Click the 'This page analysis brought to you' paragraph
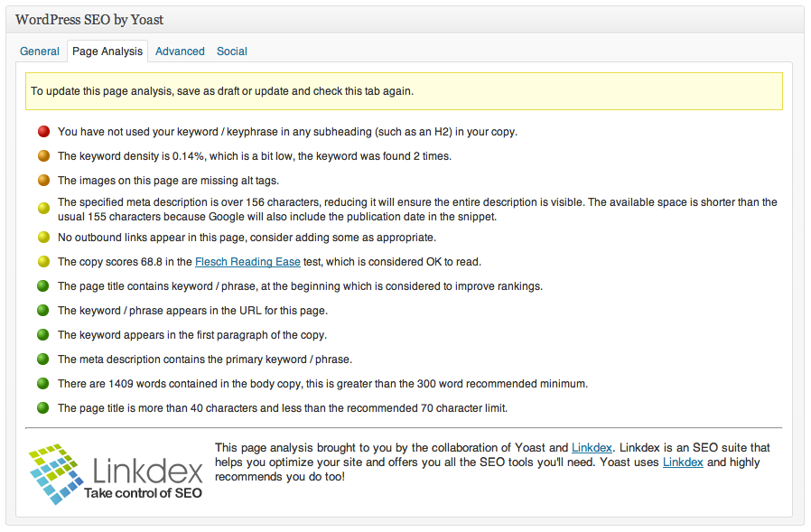Image resolution: width=811 pixels, height=532 pixels. tap(492, 462)
